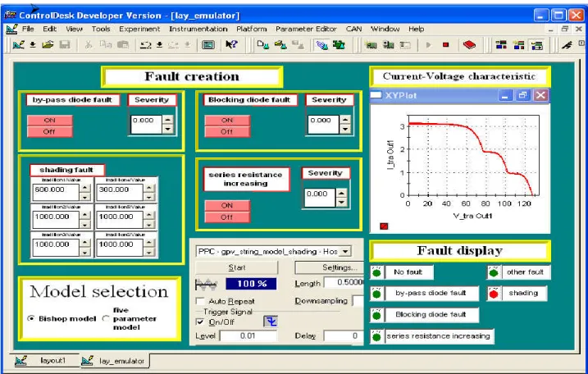Open the Experiment menu
588x374 pixels.
[x=139, y=29]
